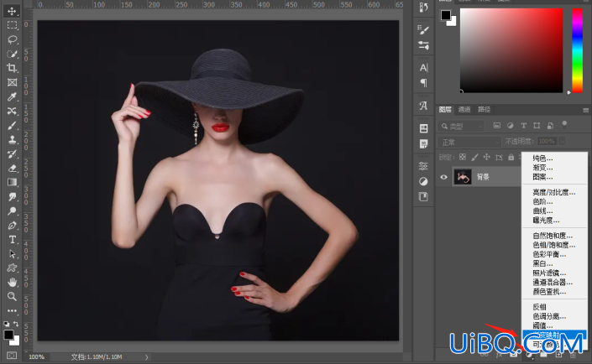Select the Move tool
The height and width of the screenshot is (364, 592).
[12, 11]
